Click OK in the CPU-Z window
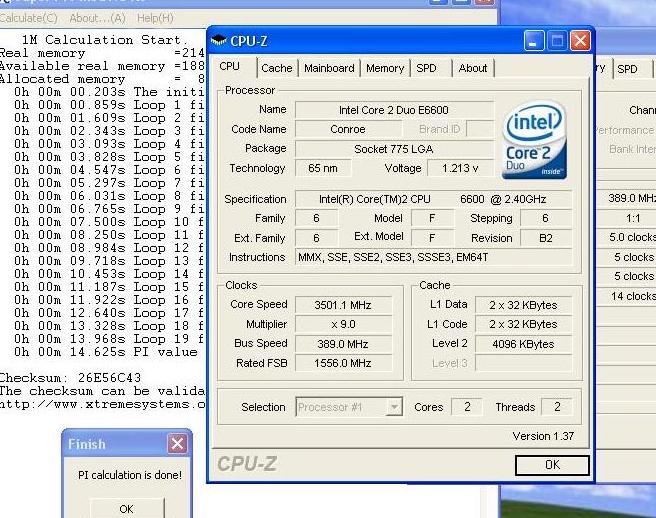Viewport: 656px width, 518px height. pyautogui.click(x=552, y=465)
